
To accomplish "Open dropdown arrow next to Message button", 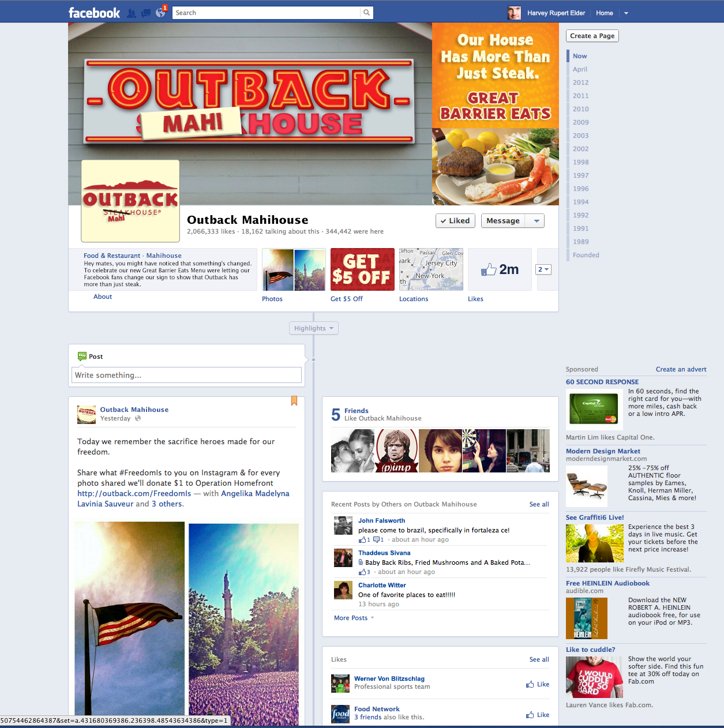I will [x=537, y=221].
